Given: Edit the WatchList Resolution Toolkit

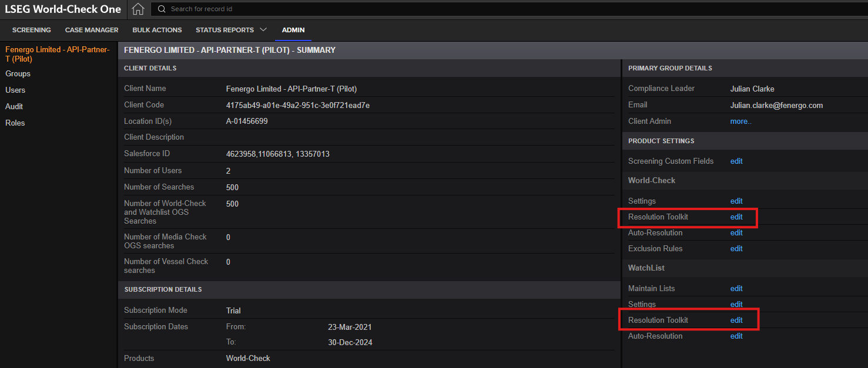Looking at the screenshot, I should (736, 319).
